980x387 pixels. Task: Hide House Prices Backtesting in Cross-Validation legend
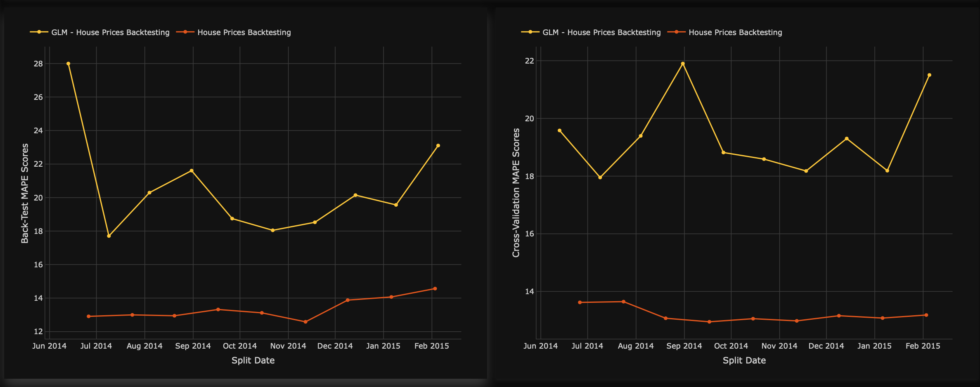pos(735,32)
